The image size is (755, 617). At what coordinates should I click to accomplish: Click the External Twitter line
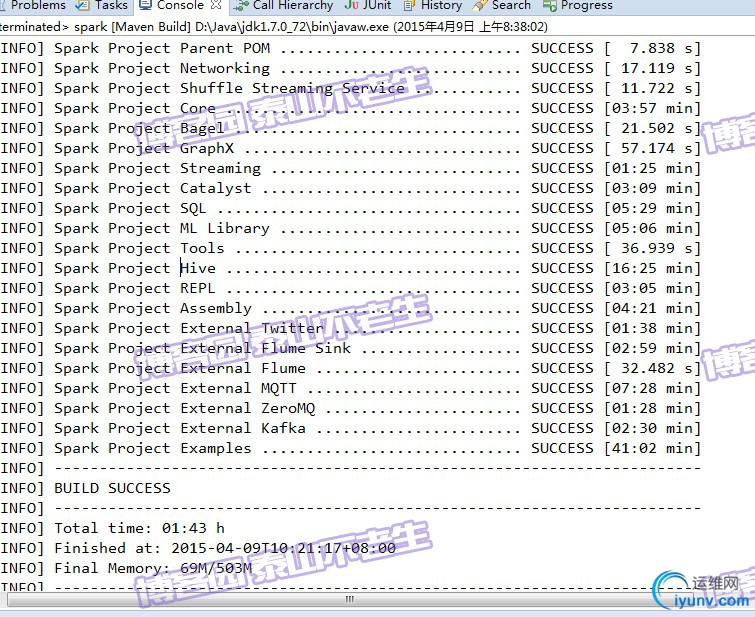350,328
